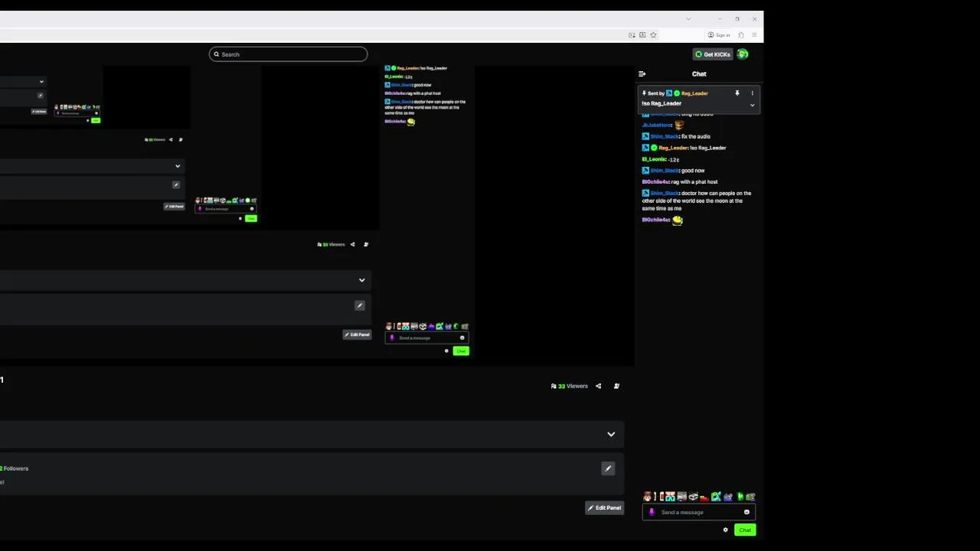Open the green profile avatar menu
The image size is (980, 551).
pyautogui.click(x=743, y=54)
